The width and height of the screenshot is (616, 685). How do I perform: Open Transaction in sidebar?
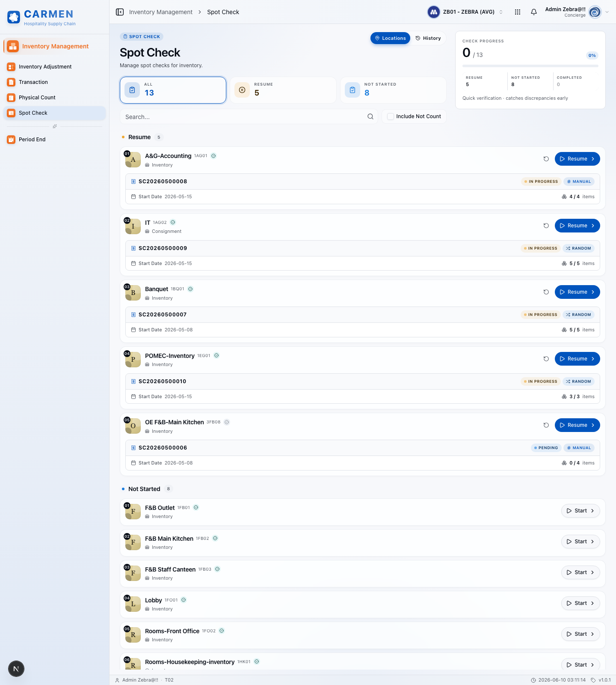[54, 82]
